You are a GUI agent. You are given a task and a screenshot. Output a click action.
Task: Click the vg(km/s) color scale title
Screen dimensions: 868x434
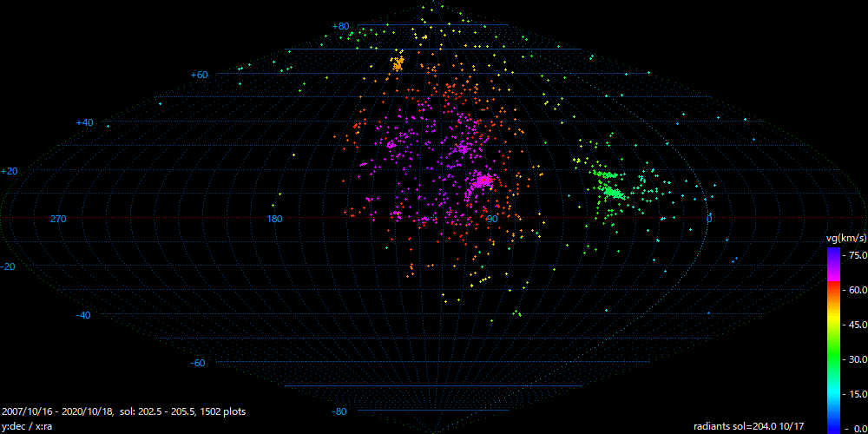point(845,238)
